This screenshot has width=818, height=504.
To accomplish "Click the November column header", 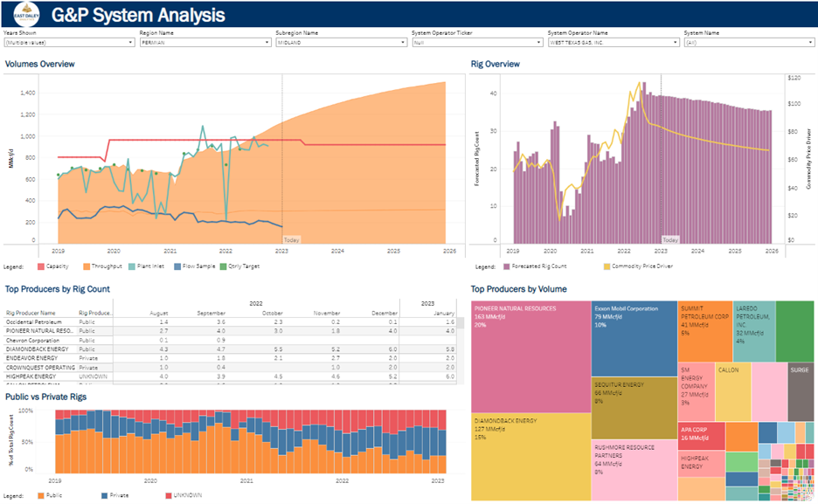I will pos(327,314).
